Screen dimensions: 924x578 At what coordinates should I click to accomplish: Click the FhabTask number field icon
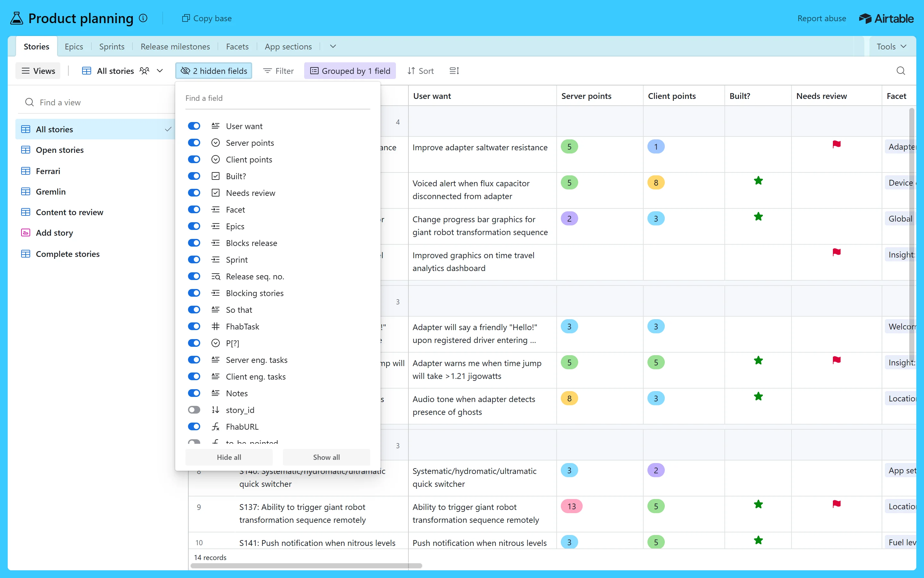tap(216, 327)
